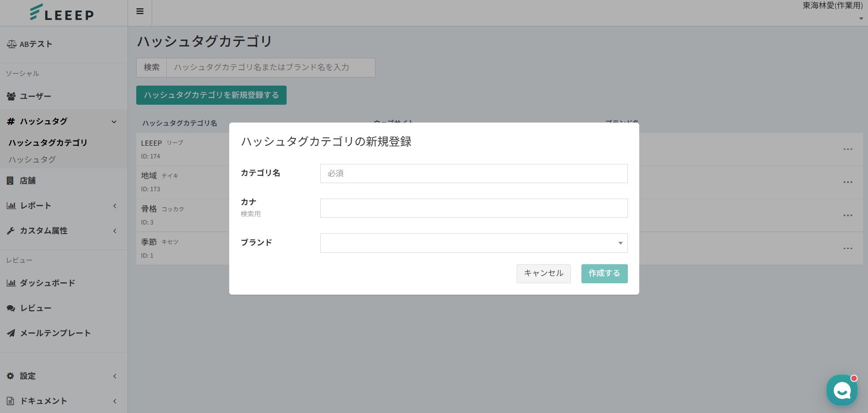This screenshot has width=868, height=413.
Task: Click the LEEEP logo
Action: click(62, 13)
